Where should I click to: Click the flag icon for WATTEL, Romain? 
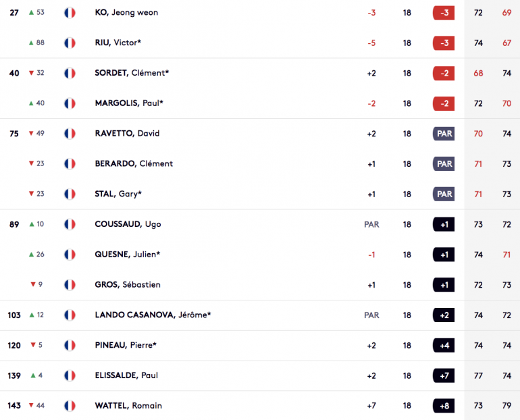[70, 406]
